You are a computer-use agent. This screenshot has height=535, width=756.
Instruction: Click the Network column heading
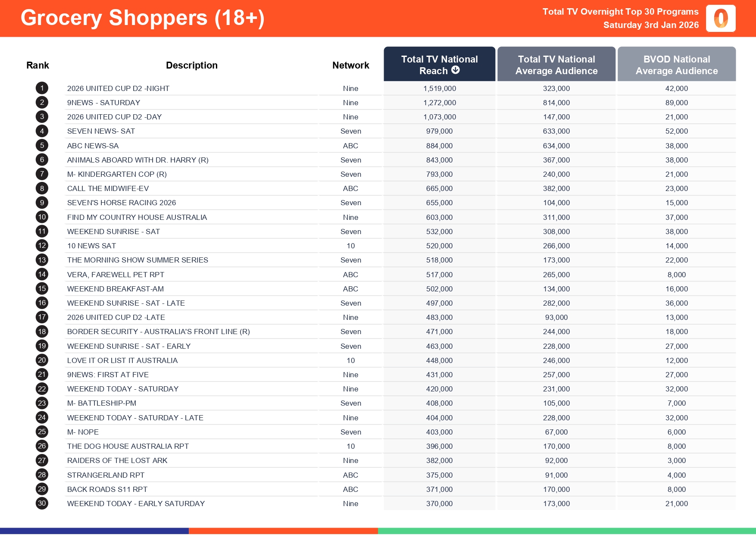(350, 66)
